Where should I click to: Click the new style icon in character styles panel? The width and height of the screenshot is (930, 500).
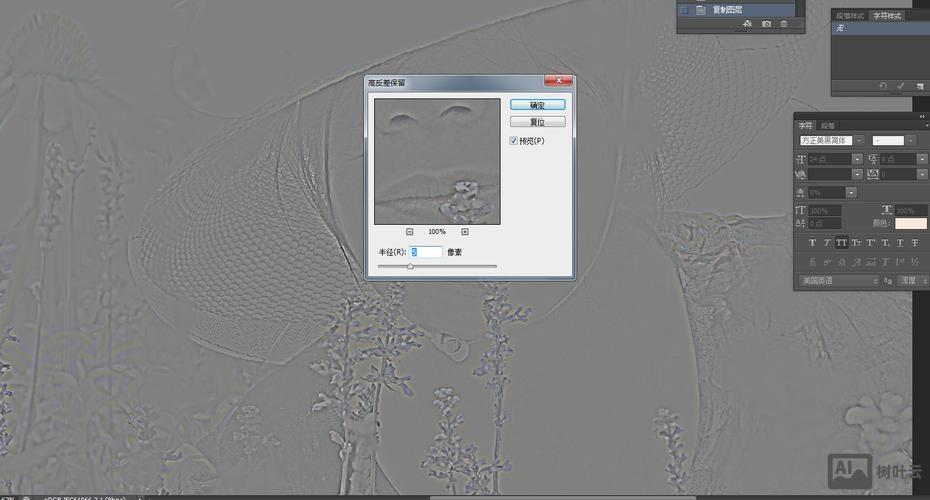click(x=919, y=86)
